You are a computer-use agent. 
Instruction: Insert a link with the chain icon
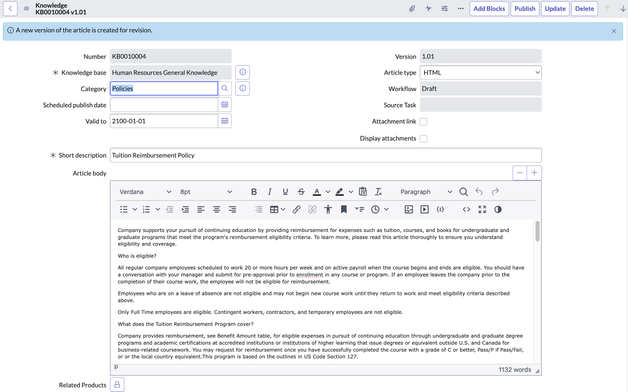[x=296, y=209]
